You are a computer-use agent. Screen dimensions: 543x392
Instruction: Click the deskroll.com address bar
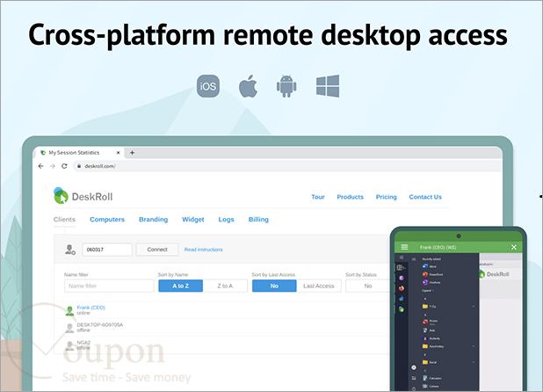pos(287,166)
